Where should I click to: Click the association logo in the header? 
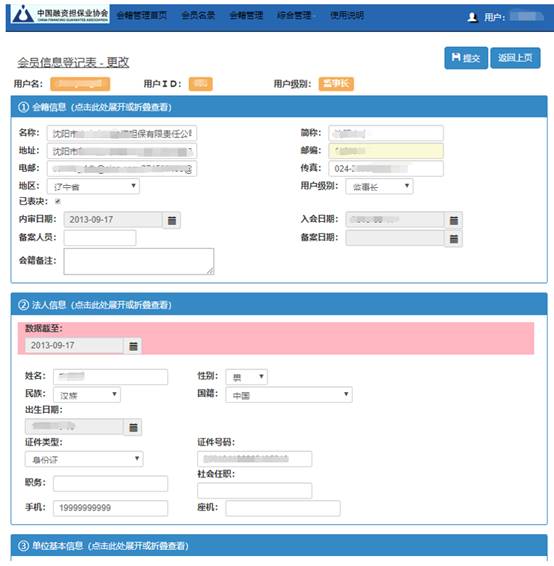pos(60,14)
